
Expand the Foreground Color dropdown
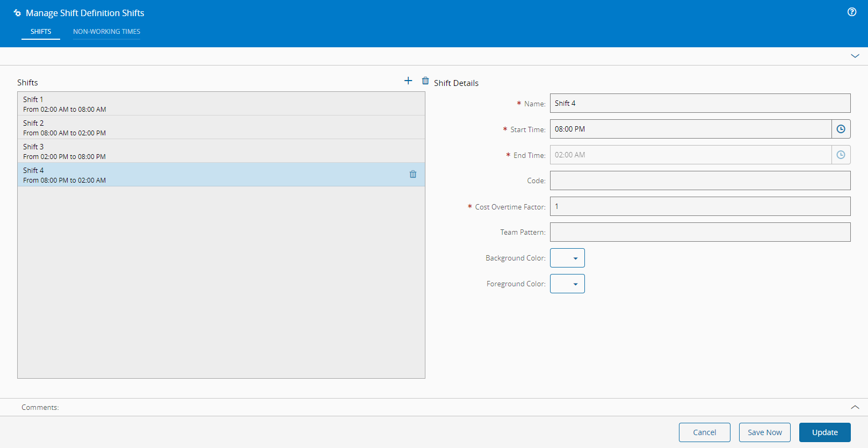567,284
